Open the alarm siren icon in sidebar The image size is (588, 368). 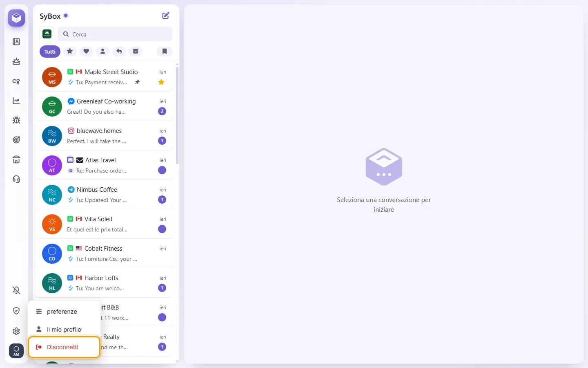pos(16,61)
